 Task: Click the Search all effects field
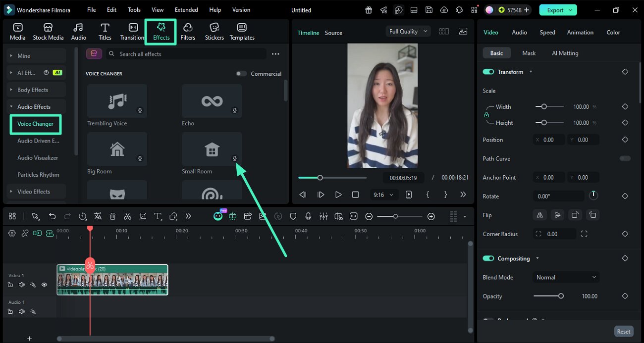point(186,54)
